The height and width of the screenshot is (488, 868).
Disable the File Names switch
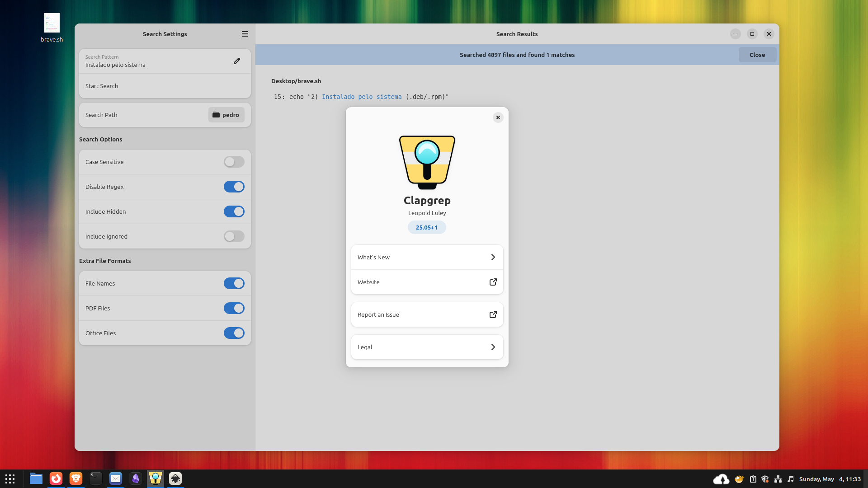234,283
